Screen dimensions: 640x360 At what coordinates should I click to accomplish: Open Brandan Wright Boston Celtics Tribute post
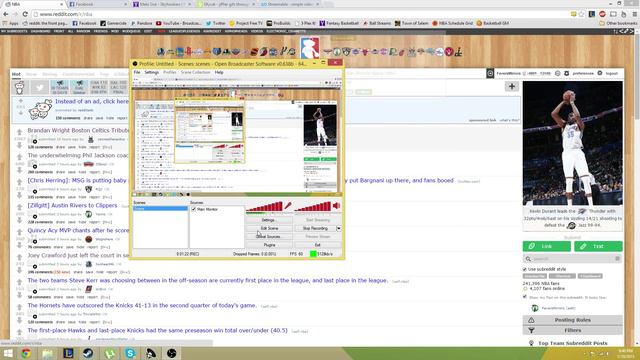click(x=78, y=130)
